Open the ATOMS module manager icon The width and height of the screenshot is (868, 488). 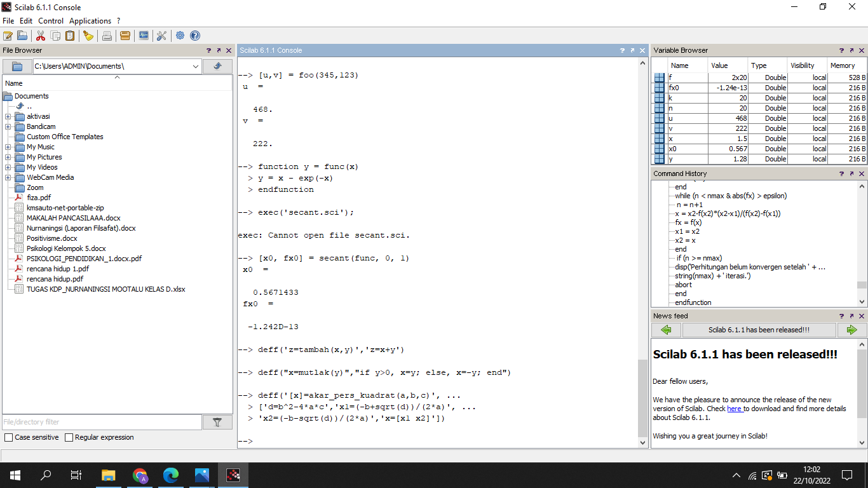coord(125,36)
